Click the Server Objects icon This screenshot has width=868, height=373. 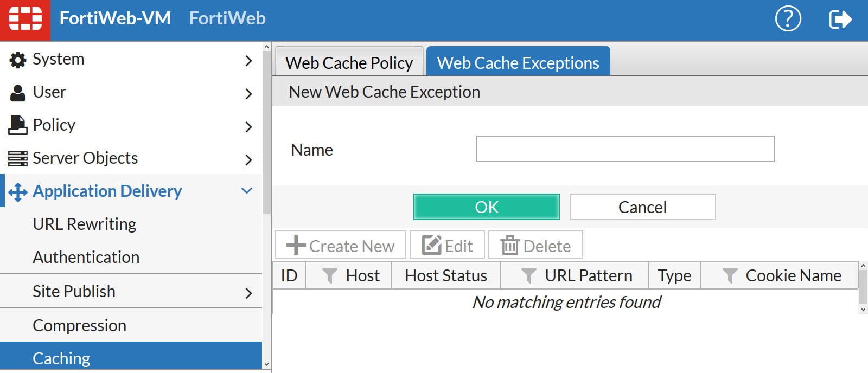(18, 159)
